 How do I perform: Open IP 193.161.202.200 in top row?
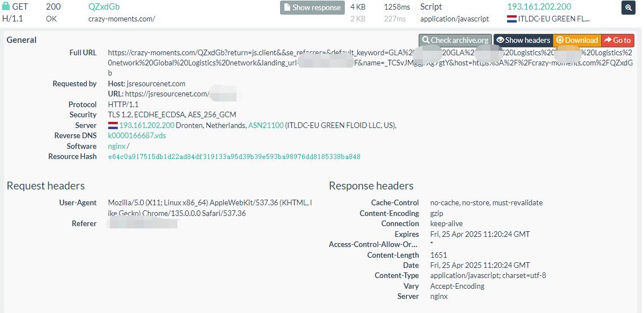pos(539,7)
